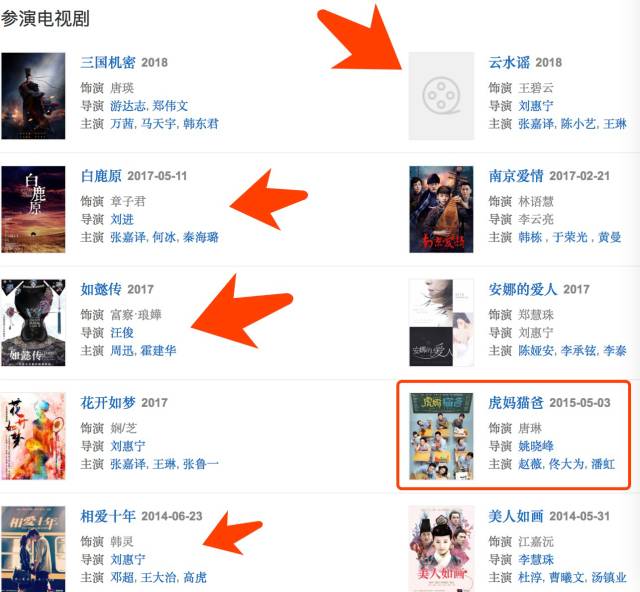
Task: Open the 虎妈猫爸 poster thumbnail
Action: click(x=441, y=436)
